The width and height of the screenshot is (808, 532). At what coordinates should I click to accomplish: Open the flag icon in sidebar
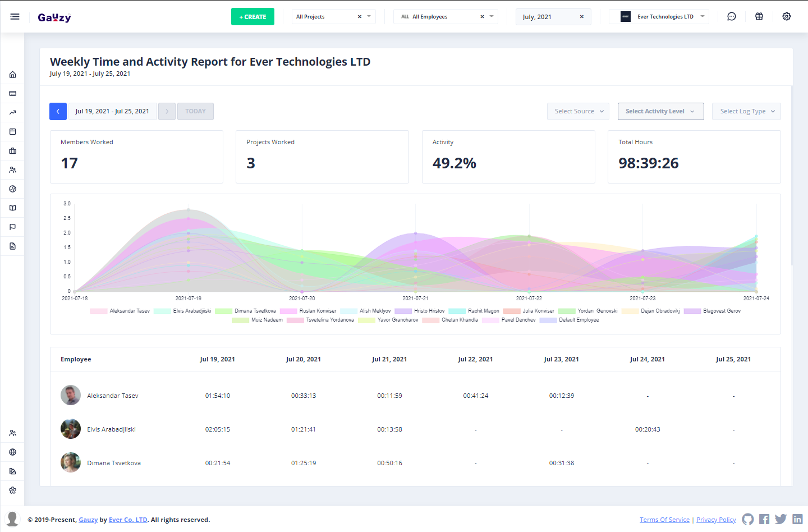tap(12, 227)
